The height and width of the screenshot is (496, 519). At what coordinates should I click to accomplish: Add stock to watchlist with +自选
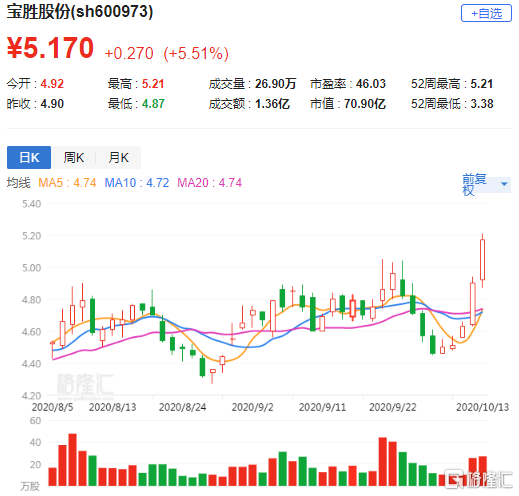(x=486, y=13)
